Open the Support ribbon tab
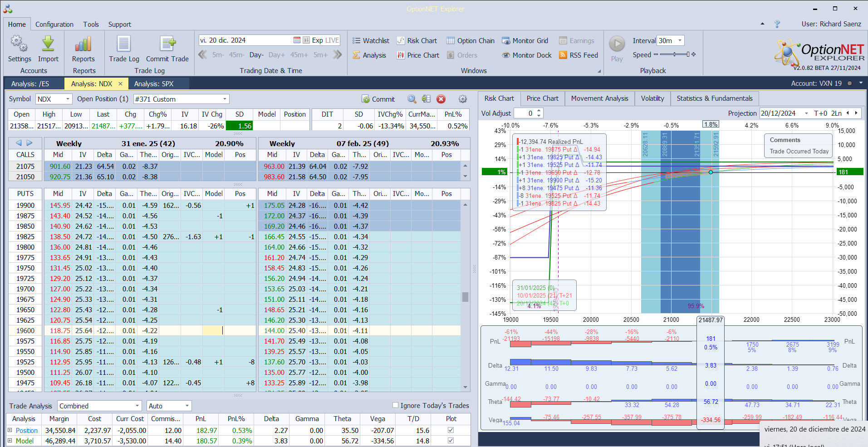The image size is (868, 447). 120,24
